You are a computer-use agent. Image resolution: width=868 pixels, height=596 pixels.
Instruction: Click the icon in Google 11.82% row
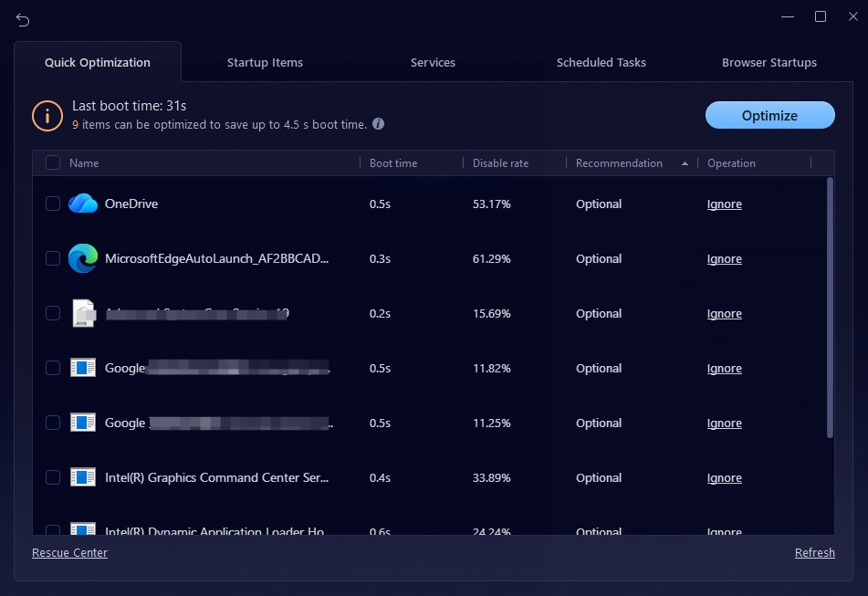[83, 368]
